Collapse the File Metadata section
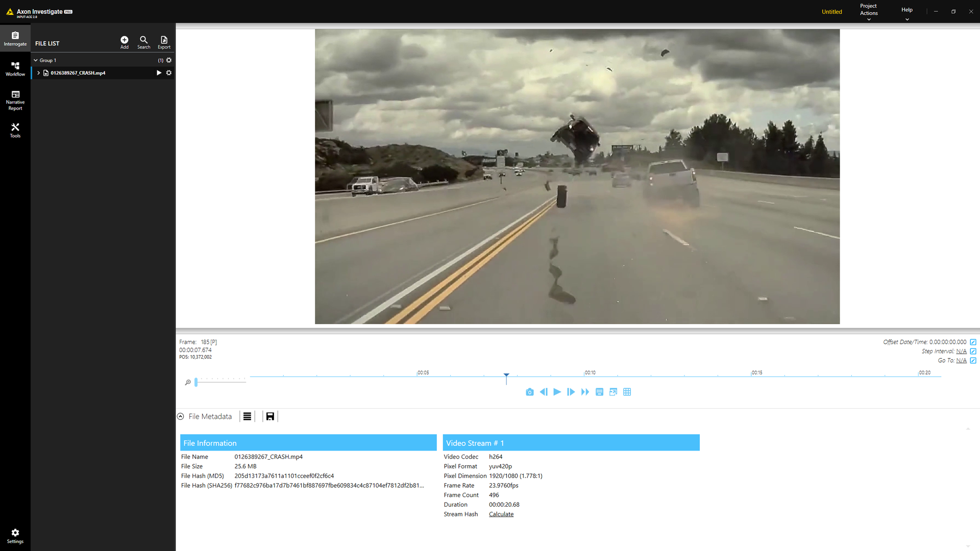This screenshot has width=980, height=551. [x=180, y=416]
